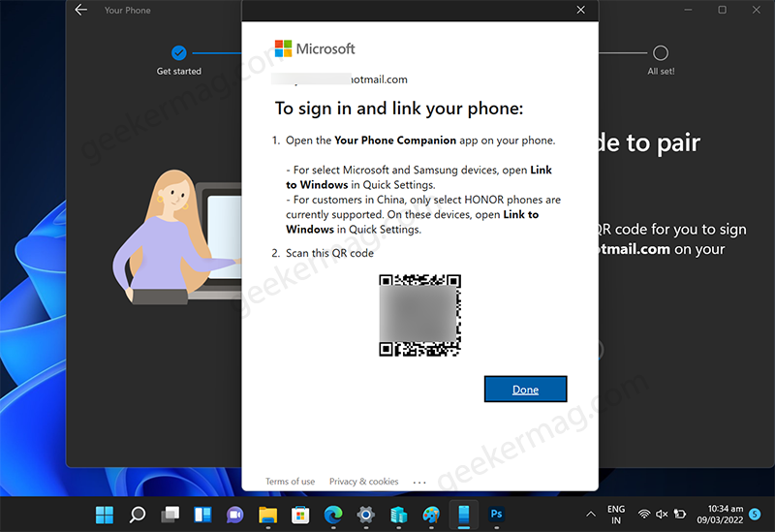Screen dimensions: 775x532
Task: Click the Microsoft logo in dialog
Action: 314,48
